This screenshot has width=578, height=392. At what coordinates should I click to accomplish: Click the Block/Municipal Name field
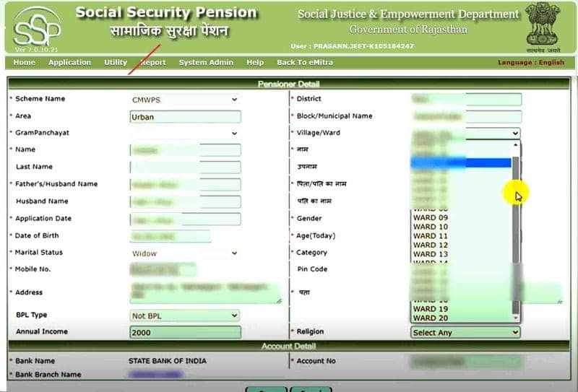[x=466, y=117]
